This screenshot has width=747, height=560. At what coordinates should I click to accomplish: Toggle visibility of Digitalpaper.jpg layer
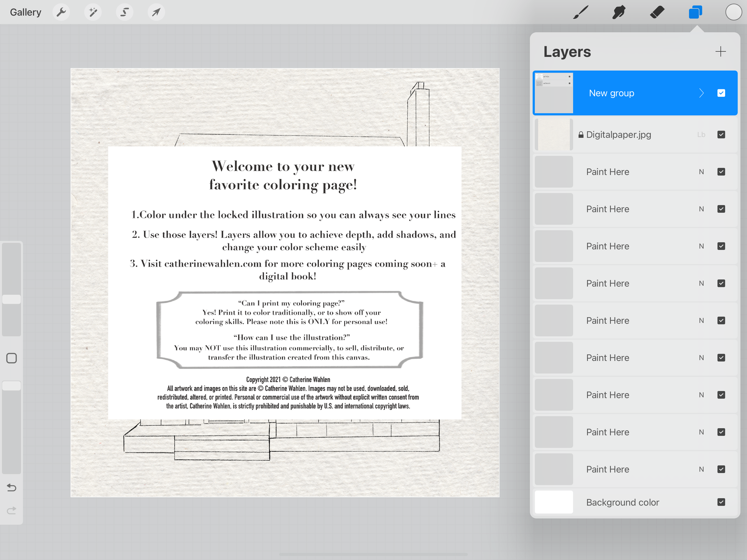tap(721, 134)
